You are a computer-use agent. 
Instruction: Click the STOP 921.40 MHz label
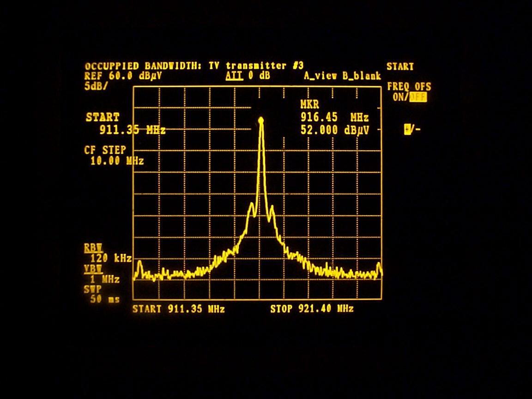point(312,309)
